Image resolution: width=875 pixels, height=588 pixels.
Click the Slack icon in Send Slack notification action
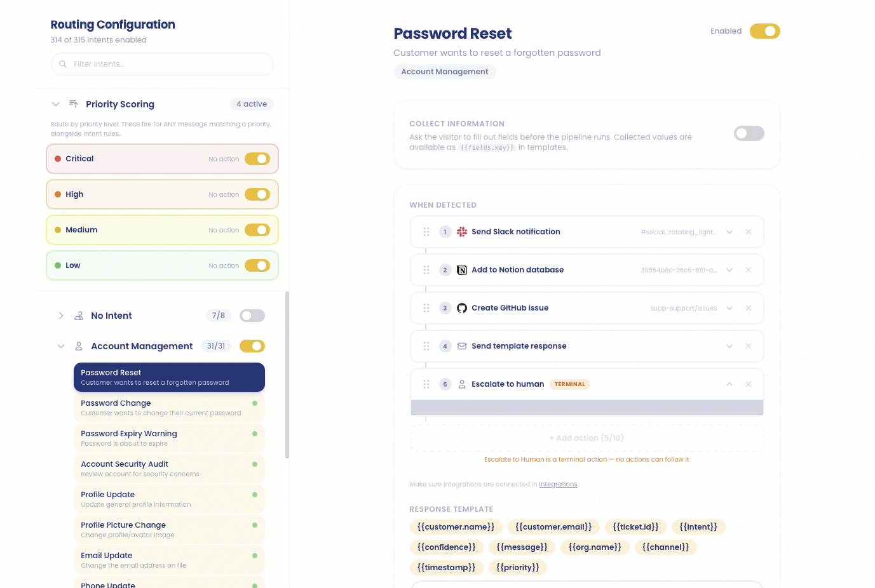coord(461,231)
